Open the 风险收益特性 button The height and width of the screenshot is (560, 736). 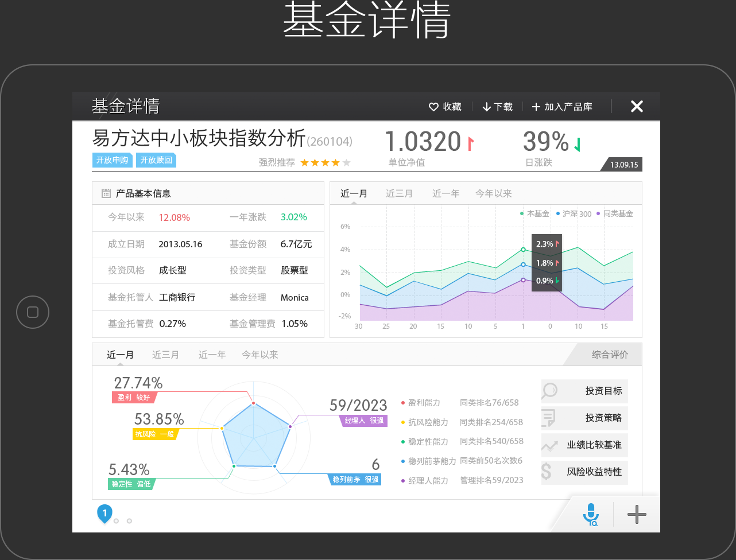[584, 472]
